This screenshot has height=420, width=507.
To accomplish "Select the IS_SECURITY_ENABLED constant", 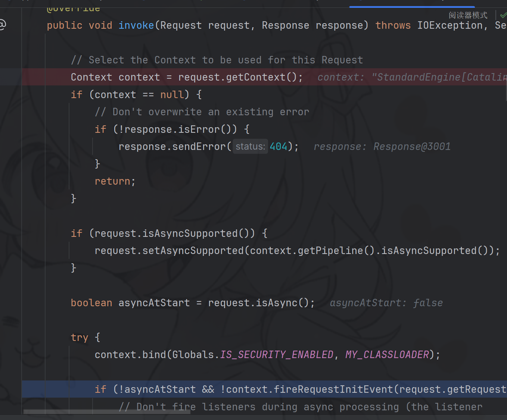I will click(276, 355).
